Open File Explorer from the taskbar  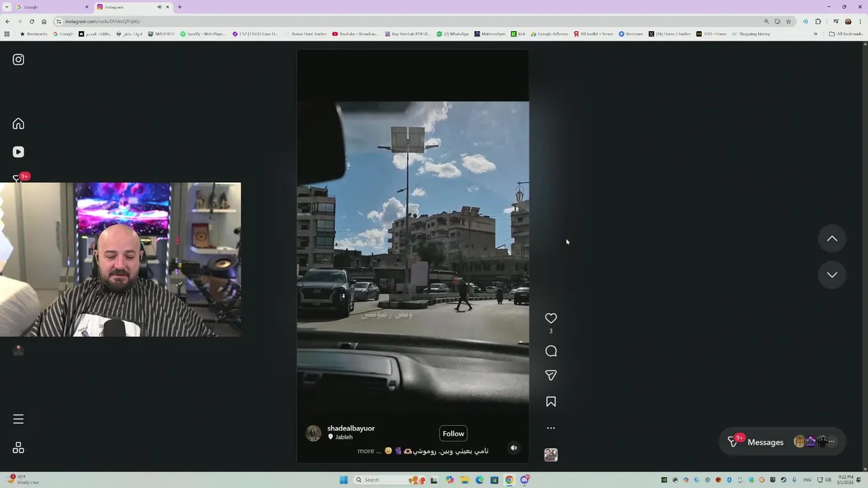tap(465, 480)
